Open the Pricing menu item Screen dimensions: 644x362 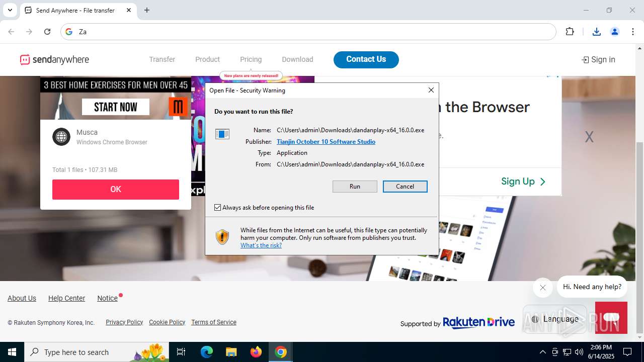coord(251,59)
